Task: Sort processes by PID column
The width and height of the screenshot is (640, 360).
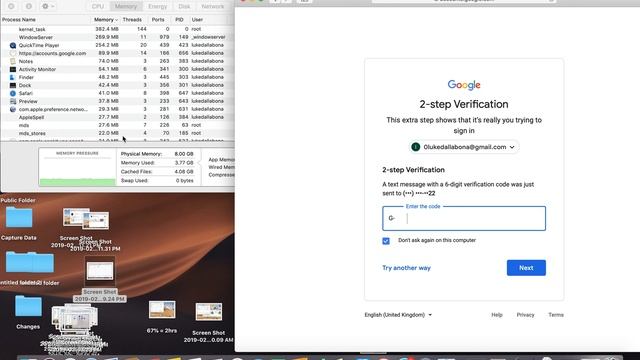Action: click(179, 20)
